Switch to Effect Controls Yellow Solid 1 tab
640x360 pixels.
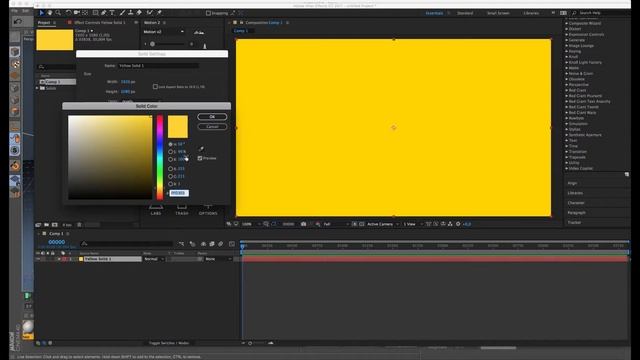[100, 23]
